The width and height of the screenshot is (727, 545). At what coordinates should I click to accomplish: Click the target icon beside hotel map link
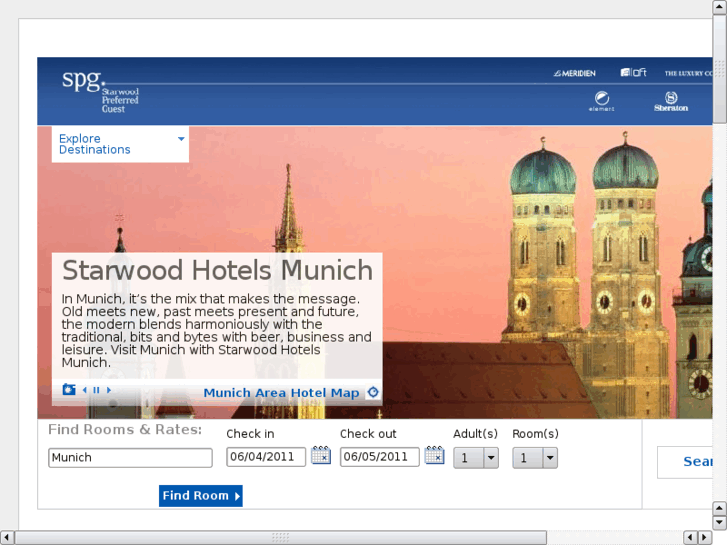point(373,392)
